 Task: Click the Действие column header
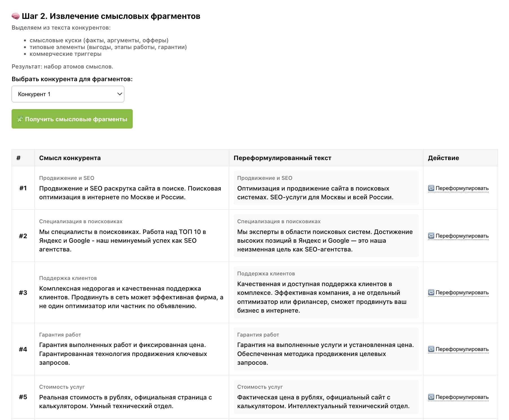pos(443,158)
